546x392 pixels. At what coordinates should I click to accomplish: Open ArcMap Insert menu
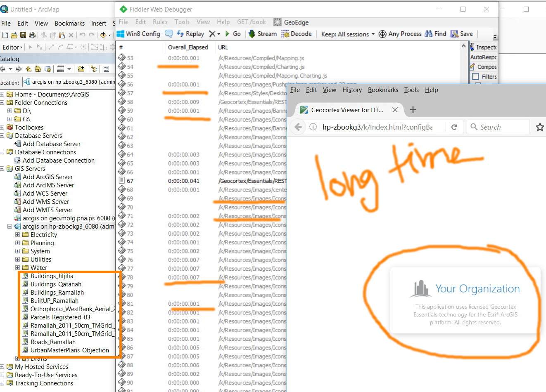click(x=99, y=24)
